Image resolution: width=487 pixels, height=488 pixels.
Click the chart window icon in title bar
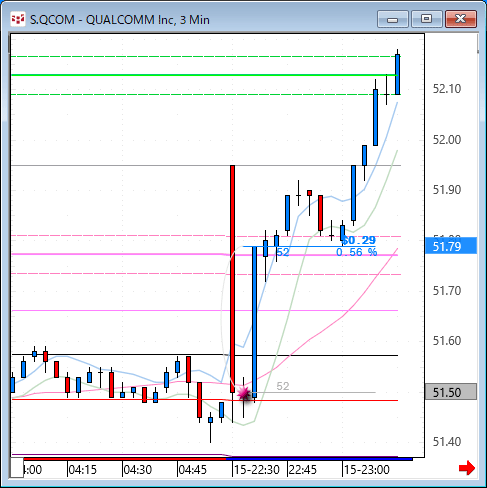18,19
